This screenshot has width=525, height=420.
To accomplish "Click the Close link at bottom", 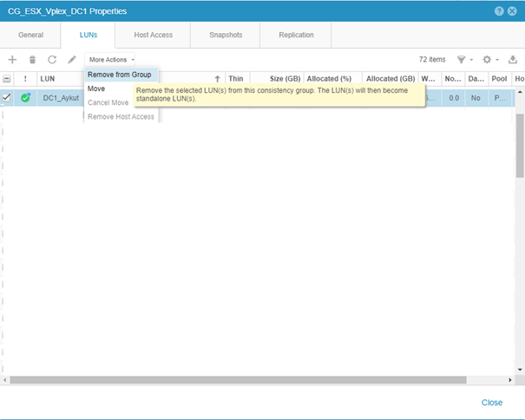I will tap(492, 403).
